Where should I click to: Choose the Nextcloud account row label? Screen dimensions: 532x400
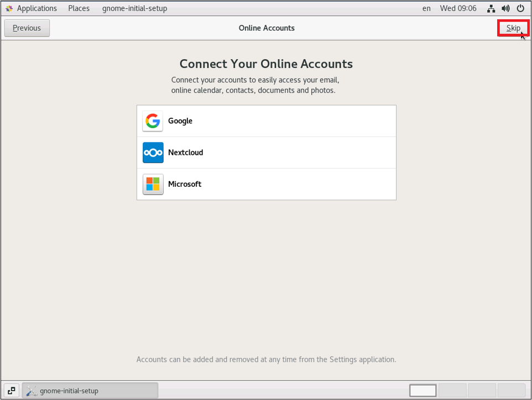coord(186,152)
